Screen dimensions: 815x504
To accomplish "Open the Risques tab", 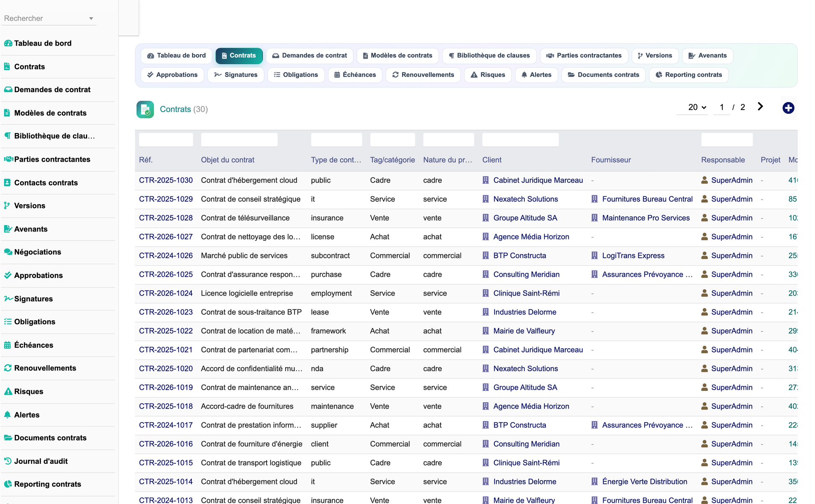I will [x=488, y=75].
